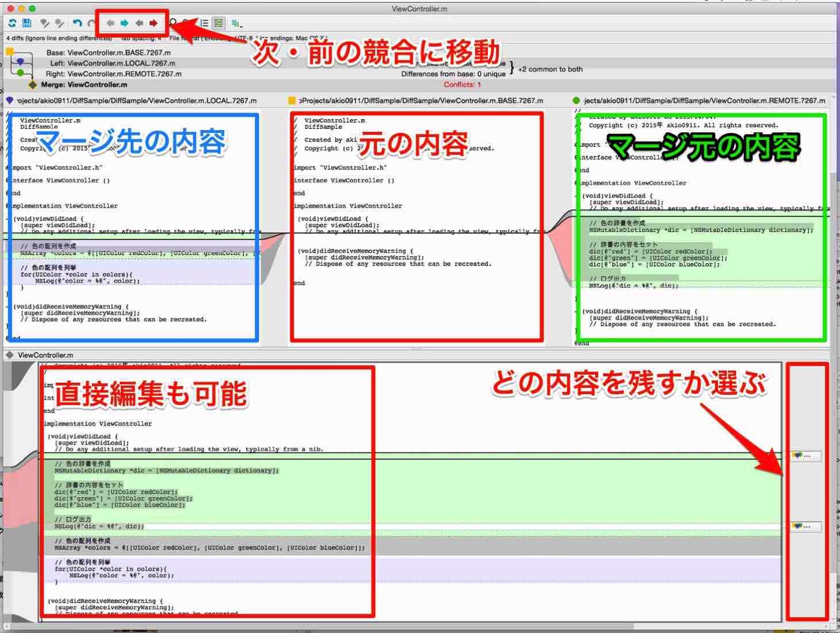Select the Left: ViewController.m.LOCAL.7267.m row
840x633 pixels.
pyautogui.click(x=113, y=63)
